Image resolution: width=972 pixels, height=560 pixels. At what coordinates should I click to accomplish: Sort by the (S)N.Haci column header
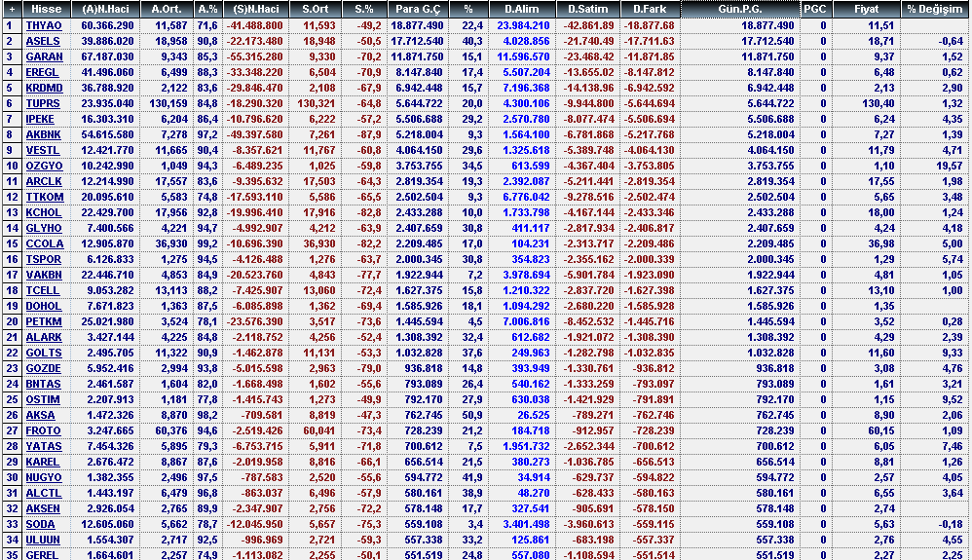point(257,9)
